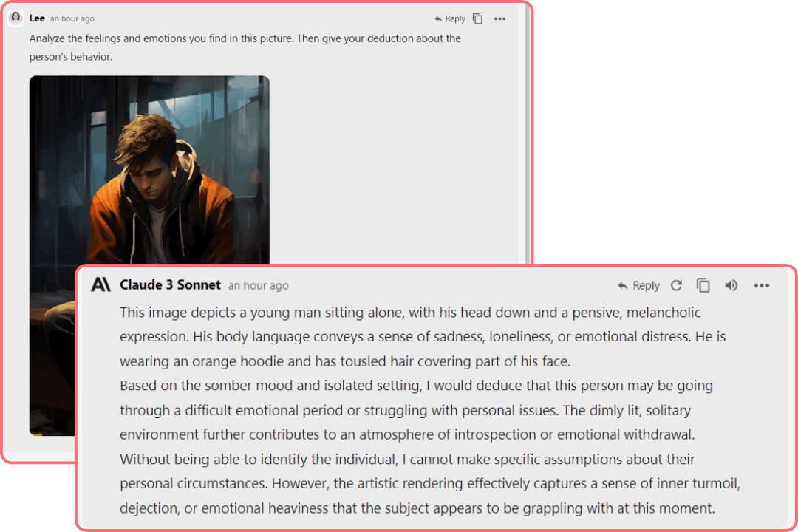Image resolution: width=798 pixels, height=532 pixels.
Task: Click Lee's 'an hour ago' timestamp
Action: [72, 18]
